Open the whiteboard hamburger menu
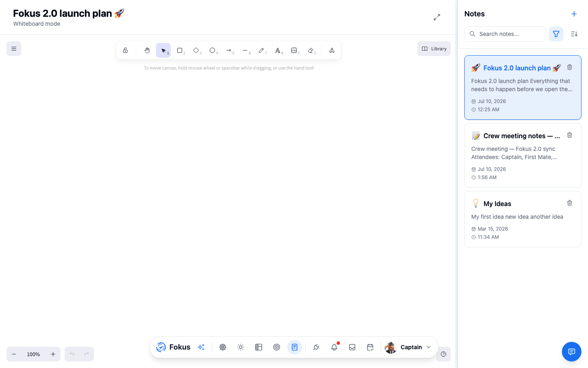The width and height of the screenshot is (588, 368). [x=14, y=49]
